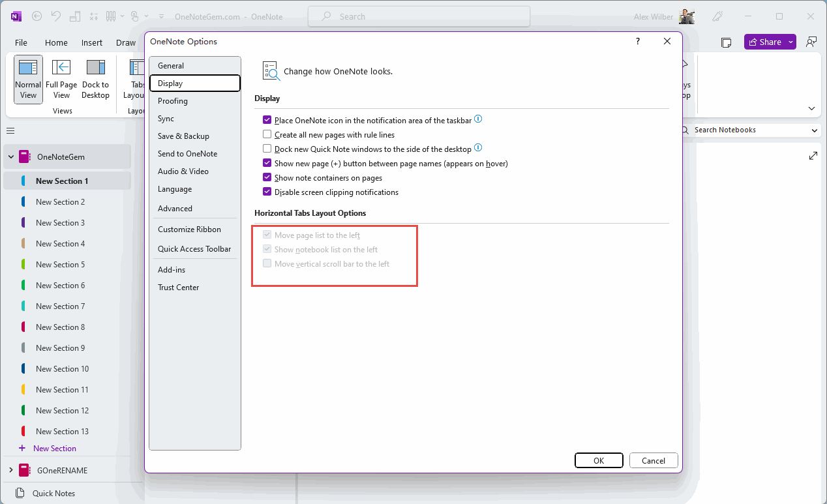
Task: Toggle Show new page (+) button checkbox
Action: point(267,163)
